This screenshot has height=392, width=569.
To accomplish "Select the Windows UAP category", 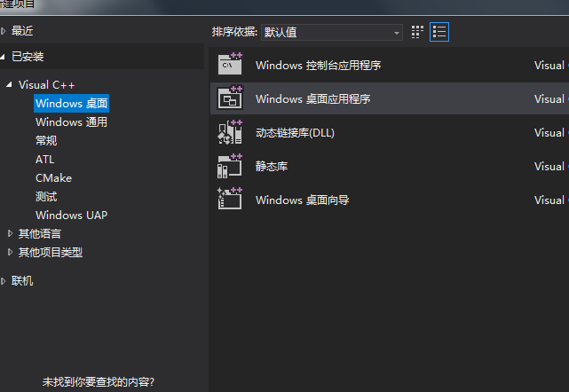I will tap(72, 215).
